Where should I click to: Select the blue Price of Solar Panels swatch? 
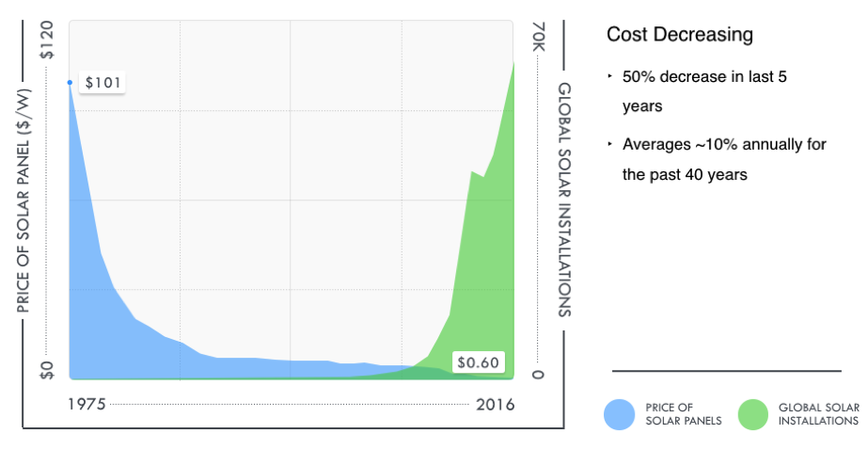(620, 414)
